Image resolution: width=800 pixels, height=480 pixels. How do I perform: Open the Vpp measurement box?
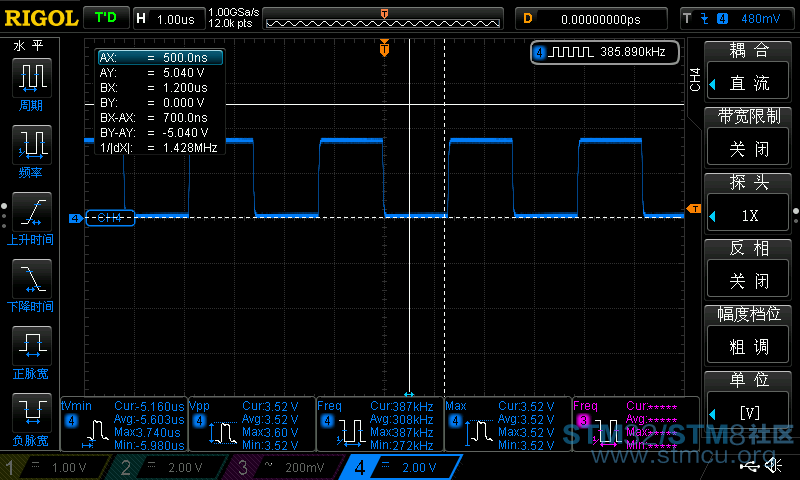tap(252, 424)
